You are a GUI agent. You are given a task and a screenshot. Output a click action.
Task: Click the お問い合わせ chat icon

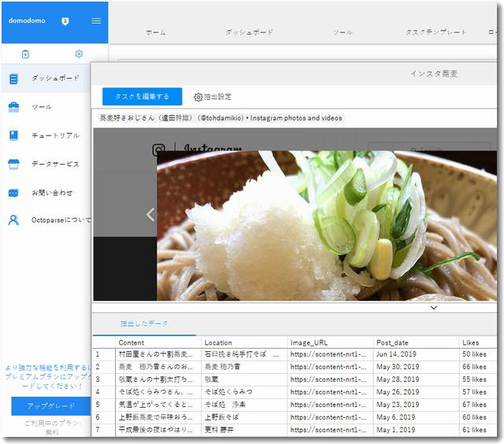pos(13,192)
